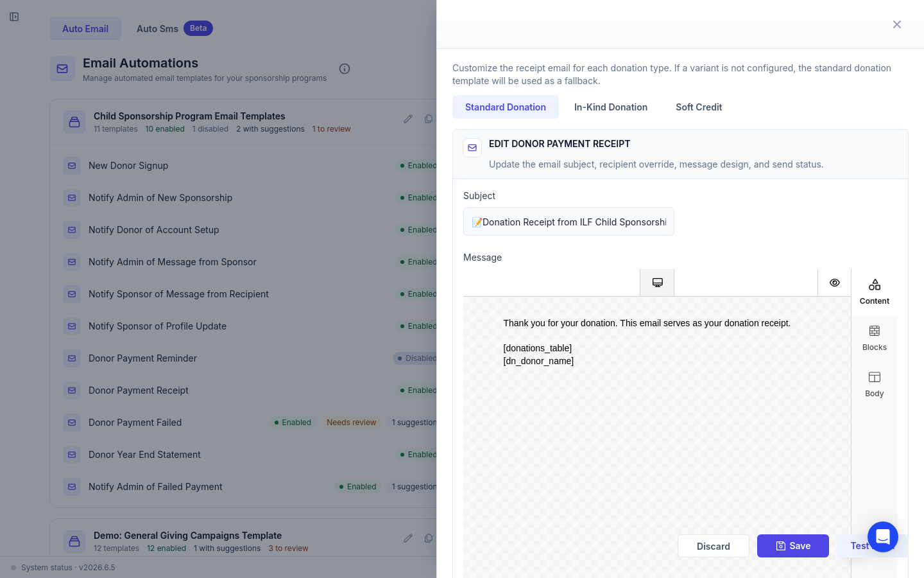Screen dimensions: 924x578
Task: Click the '3 to review' label
Action: pyautogui.click(x=288, y=548)
